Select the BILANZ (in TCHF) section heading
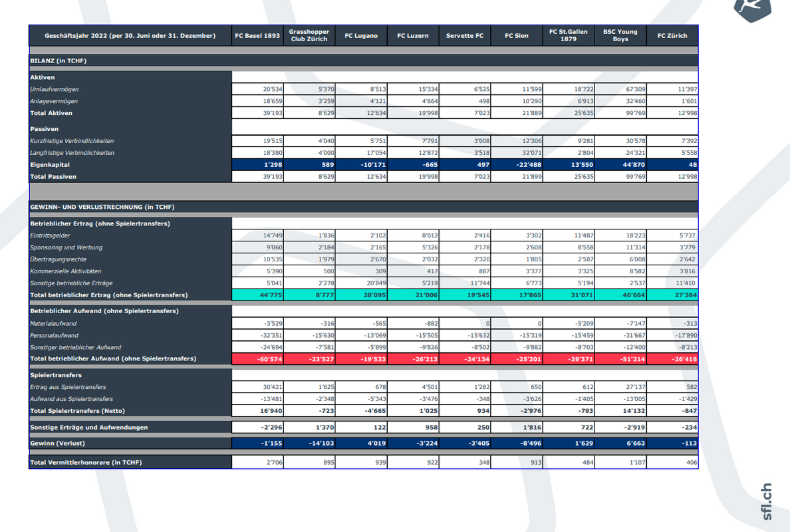This screenshot has width=790, height=532. tap(59, 61)
